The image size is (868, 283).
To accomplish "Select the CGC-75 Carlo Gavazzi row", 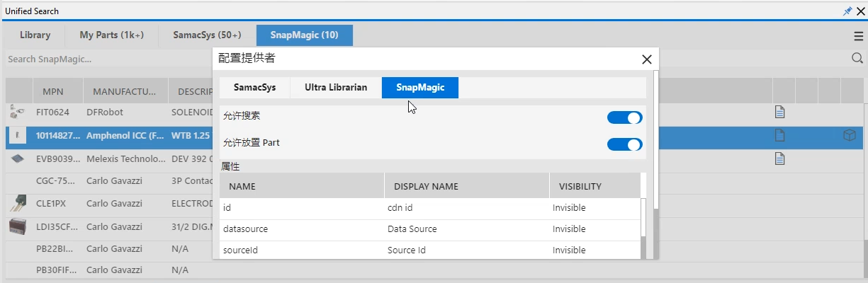I will [109, 180].
